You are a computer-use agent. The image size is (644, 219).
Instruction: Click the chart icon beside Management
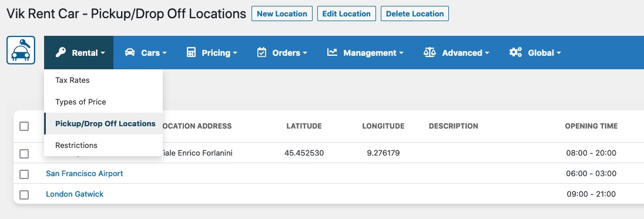point(332,52)
